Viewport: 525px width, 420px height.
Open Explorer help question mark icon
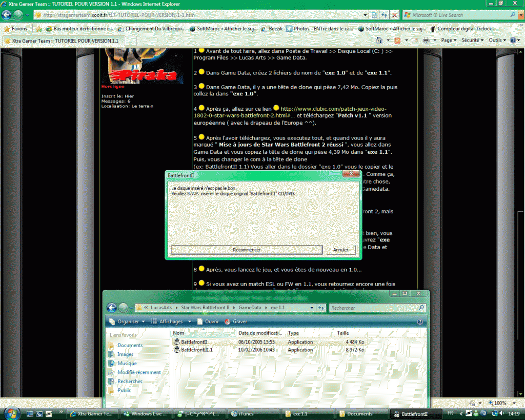pos(420,322)
